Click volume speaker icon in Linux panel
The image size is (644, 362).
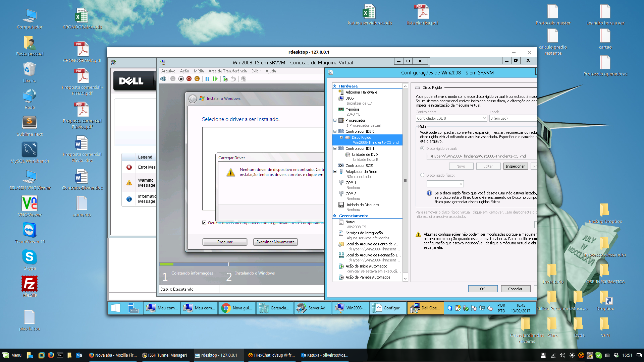(562, 355)
